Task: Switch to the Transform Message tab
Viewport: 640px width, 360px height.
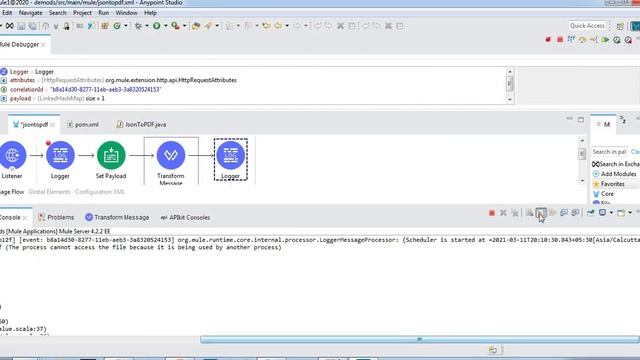Action: click(x=117, y=218)
